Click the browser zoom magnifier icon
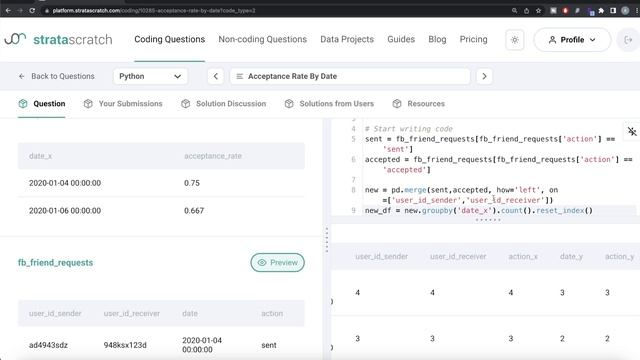This screenshot has height=360, width=640. tap(514, 11)
